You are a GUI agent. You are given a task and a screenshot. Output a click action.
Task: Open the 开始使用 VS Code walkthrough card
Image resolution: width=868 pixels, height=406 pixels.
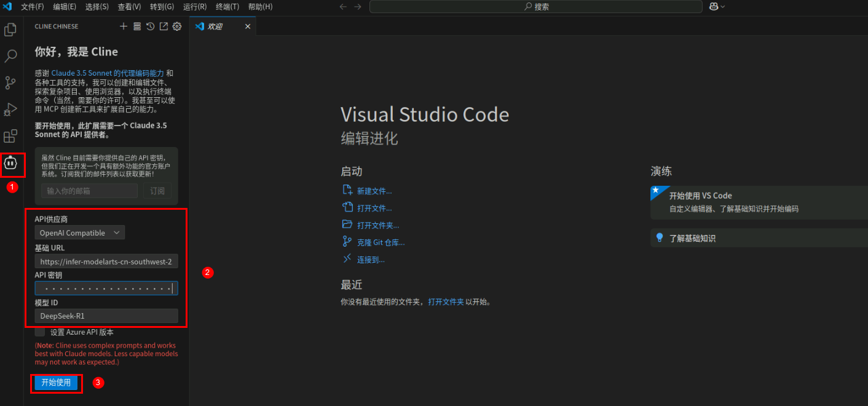[x=759, y=202]
